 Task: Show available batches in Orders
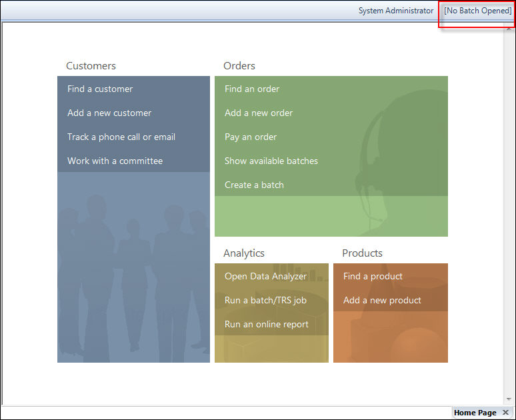[271, 161]
